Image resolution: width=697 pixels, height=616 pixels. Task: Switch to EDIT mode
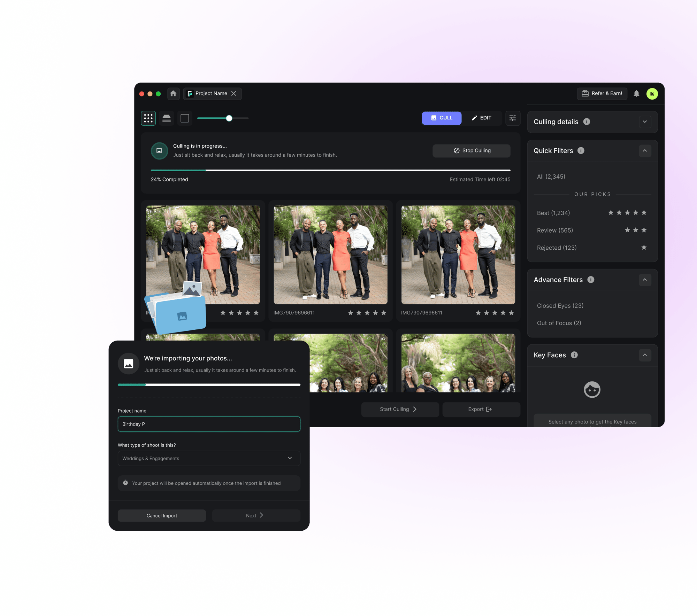coord(482,118)
